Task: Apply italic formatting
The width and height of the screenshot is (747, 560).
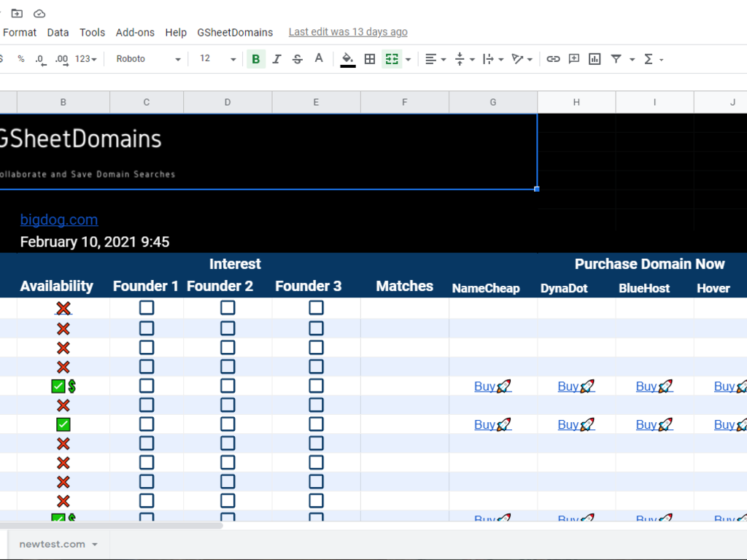Action: pos(276,59)
